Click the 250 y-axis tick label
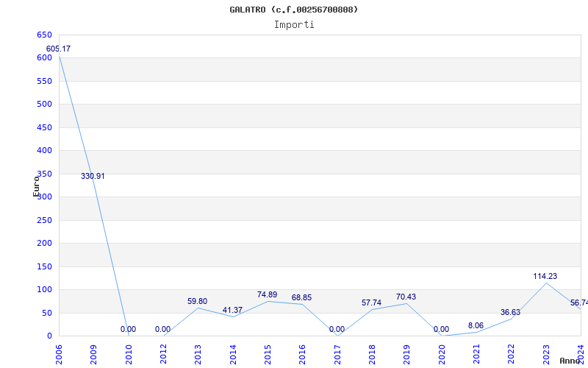 (44, 220)
